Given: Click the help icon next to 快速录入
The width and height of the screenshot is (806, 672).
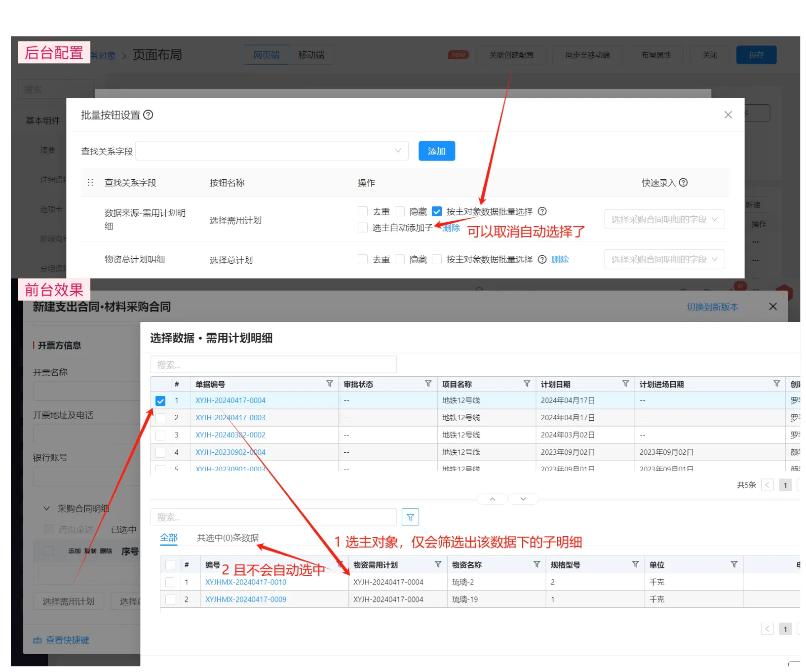Looking at the screenshot, I should pyautogui.click(x=683, y=183).
